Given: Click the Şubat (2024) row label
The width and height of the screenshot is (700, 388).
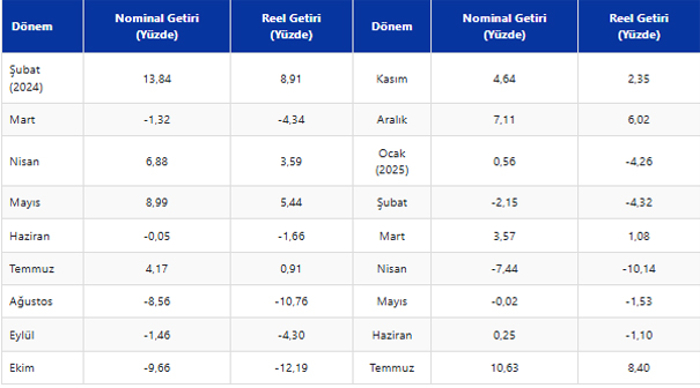Looking at the screenshot, I should click(26, 78).
